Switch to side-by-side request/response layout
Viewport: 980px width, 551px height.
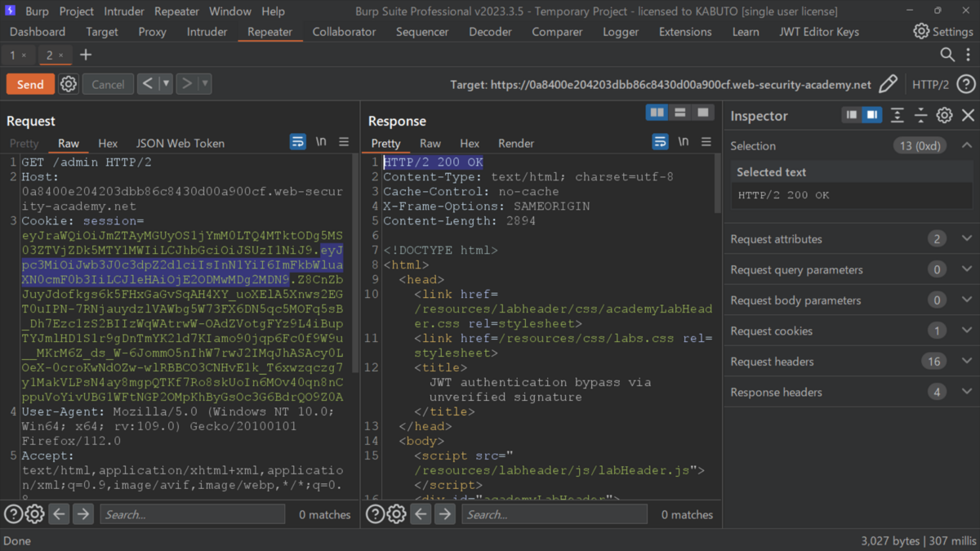657,113
